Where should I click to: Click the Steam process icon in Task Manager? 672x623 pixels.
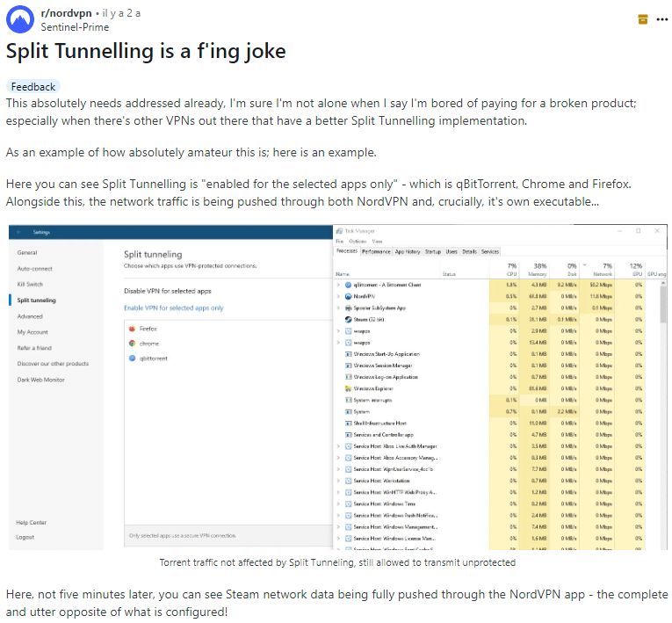click(x=349, y=320)
